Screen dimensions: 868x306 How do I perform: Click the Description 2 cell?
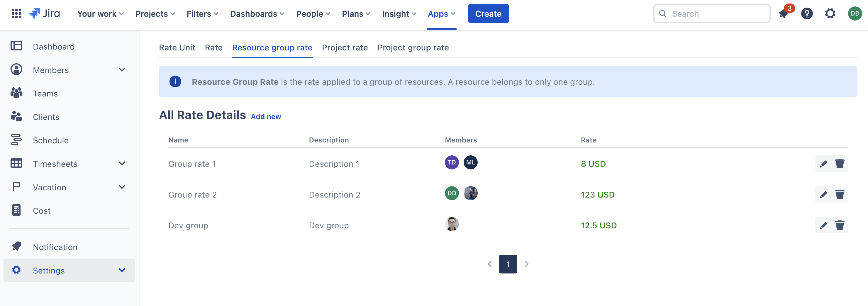pos(334,195)
